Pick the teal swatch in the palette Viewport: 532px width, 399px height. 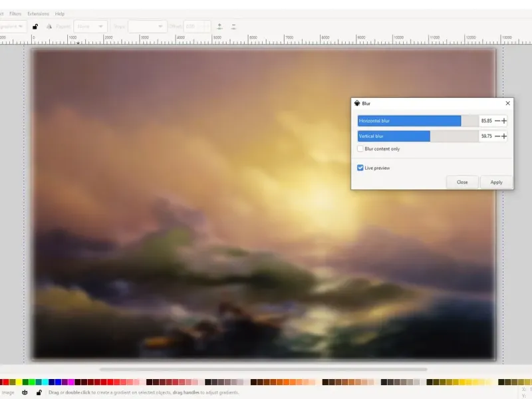[x=39, y=382]
